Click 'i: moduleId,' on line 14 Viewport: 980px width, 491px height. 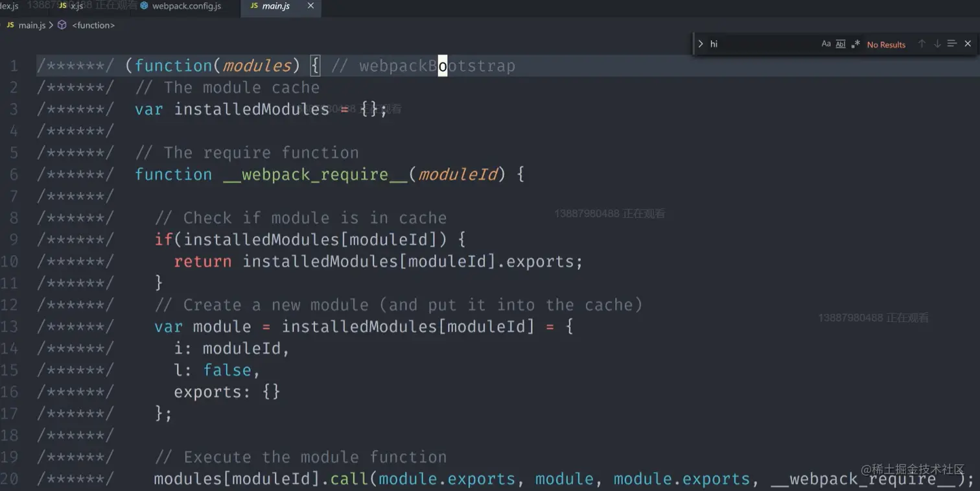click(232, 348)
